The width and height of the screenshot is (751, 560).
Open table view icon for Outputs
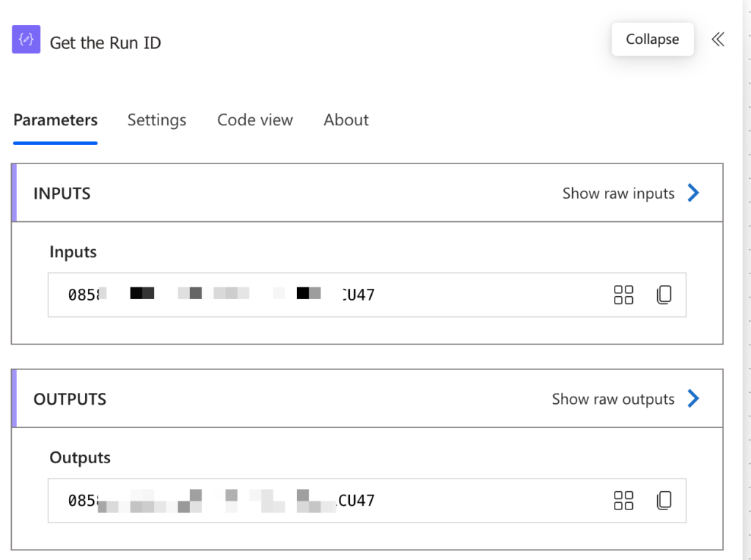tap(623, 501)
